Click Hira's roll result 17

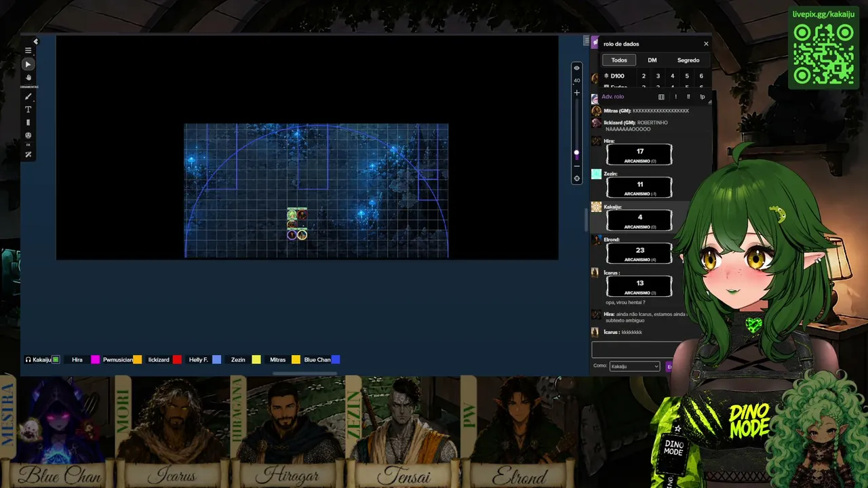coord(639,155)
